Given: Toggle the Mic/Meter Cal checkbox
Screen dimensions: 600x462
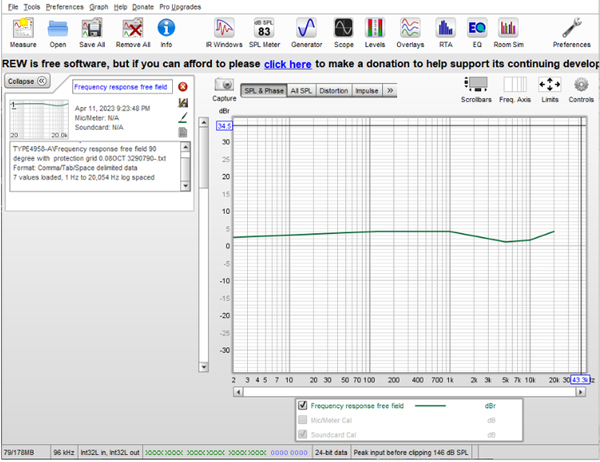Looking at the screenshot, I should pos(303,419).
